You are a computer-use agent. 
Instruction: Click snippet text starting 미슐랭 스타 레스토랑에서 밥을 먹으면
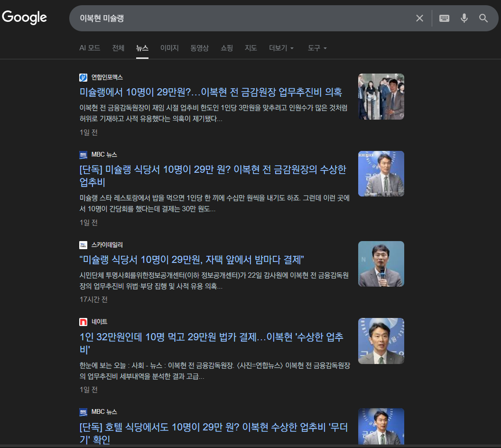click(x=214, y=203)
